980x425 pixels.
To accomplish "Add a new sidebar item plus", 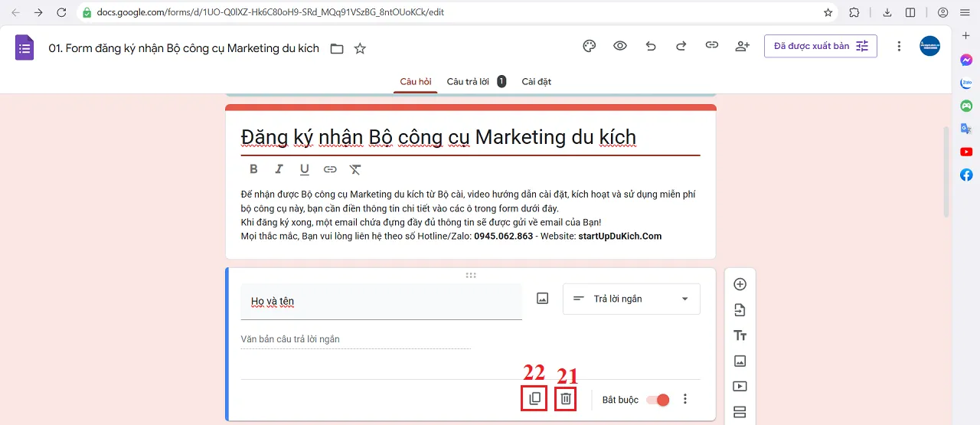I will pos(966,36).
